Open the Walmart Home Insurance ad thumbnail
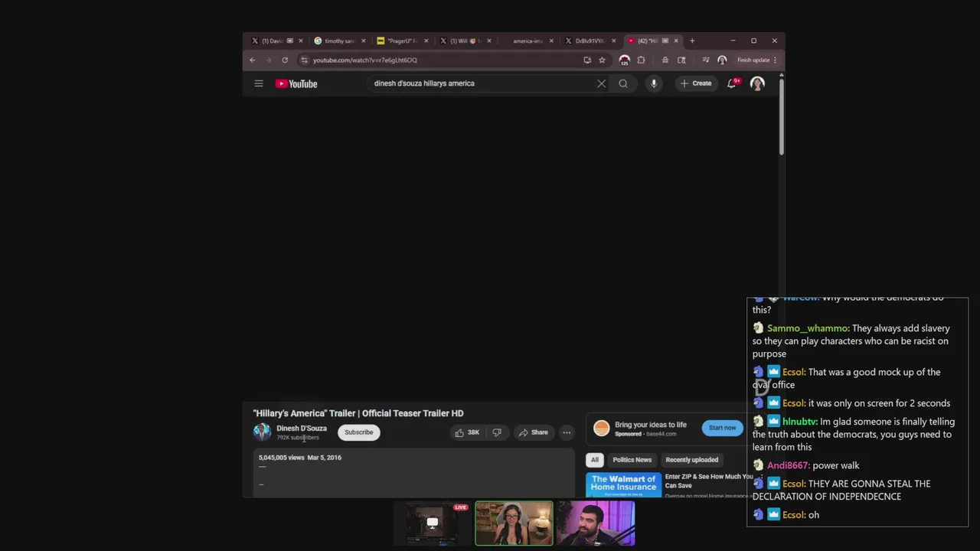Viewport: 980px width, 551px height. click(623, 485)
